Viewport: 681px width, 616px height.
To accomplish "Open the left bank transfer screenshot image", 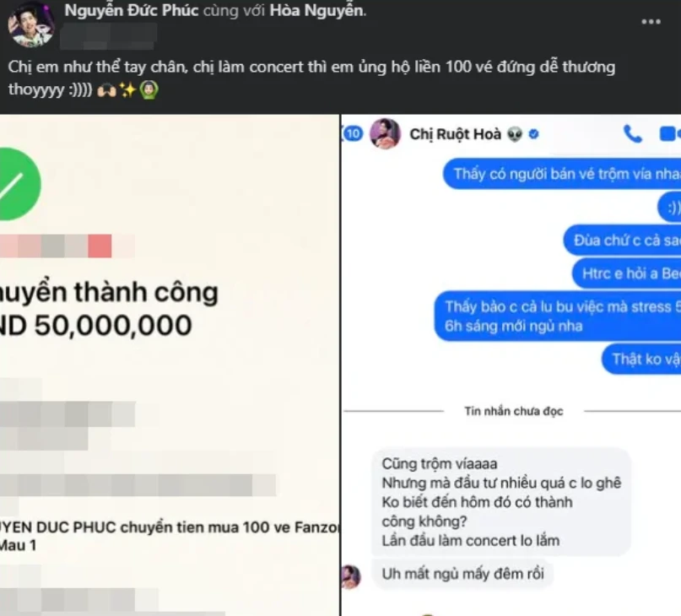I will click(x=170, y=365).
